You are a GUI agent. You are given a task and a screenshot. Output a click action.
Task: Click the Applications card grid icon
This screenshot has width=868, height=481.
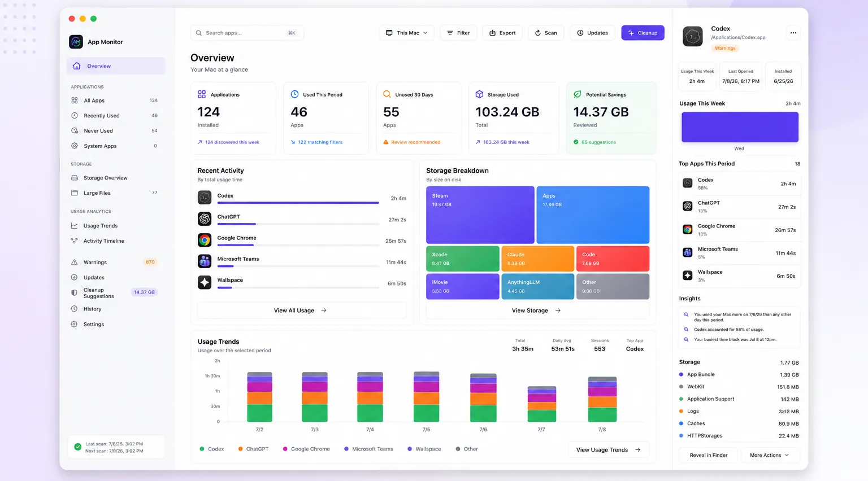[202, 94]
